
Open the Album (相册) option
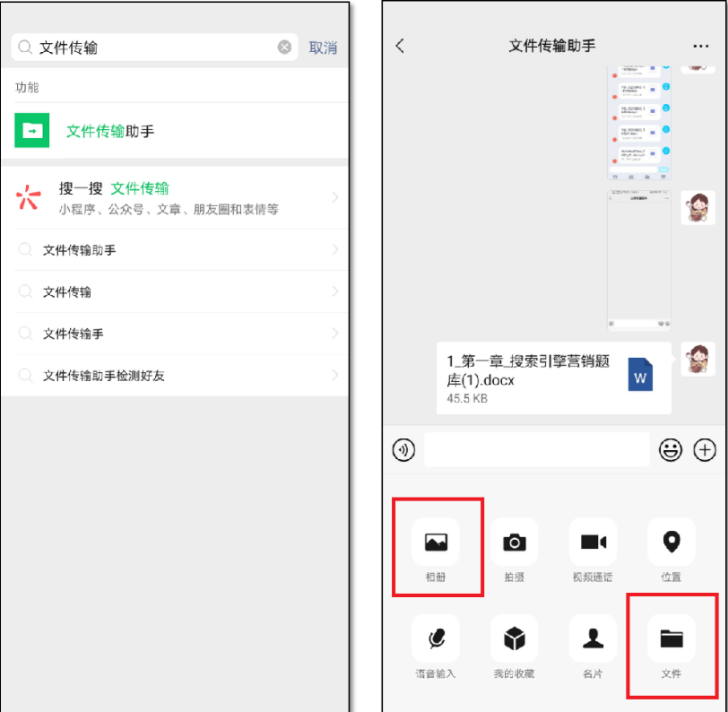click(436, 542)
